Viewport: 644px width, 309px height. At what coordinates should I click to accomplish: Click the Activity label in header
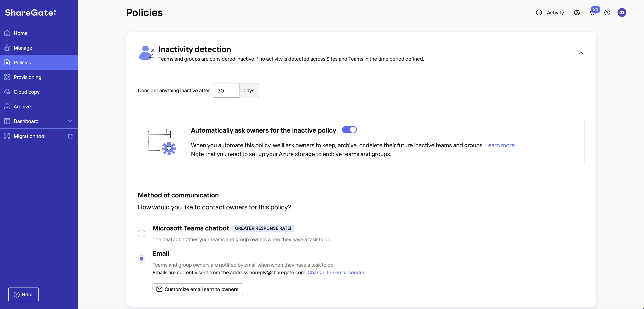555,12
